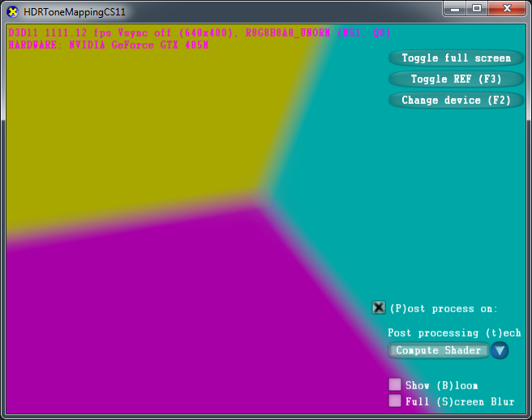Minimize the HDRToneMappingCS11 window
Image resolution: width=532 pixels, height=420 pixels.
coord(456,8)
